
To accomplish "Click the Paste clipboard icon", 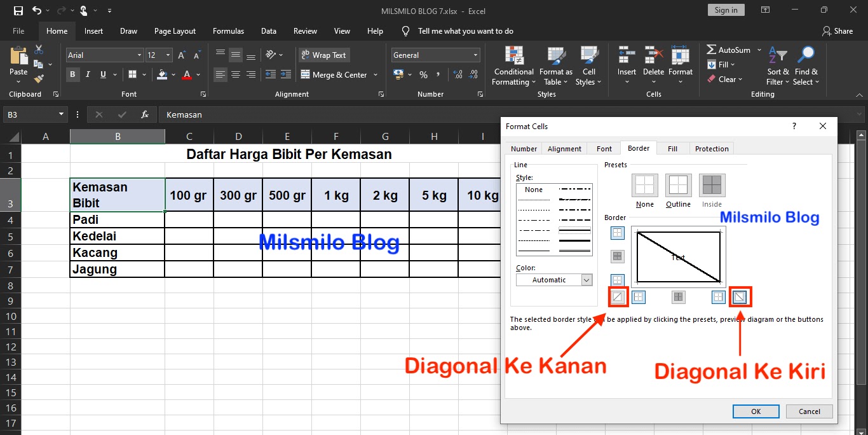I will pos(18,56).
